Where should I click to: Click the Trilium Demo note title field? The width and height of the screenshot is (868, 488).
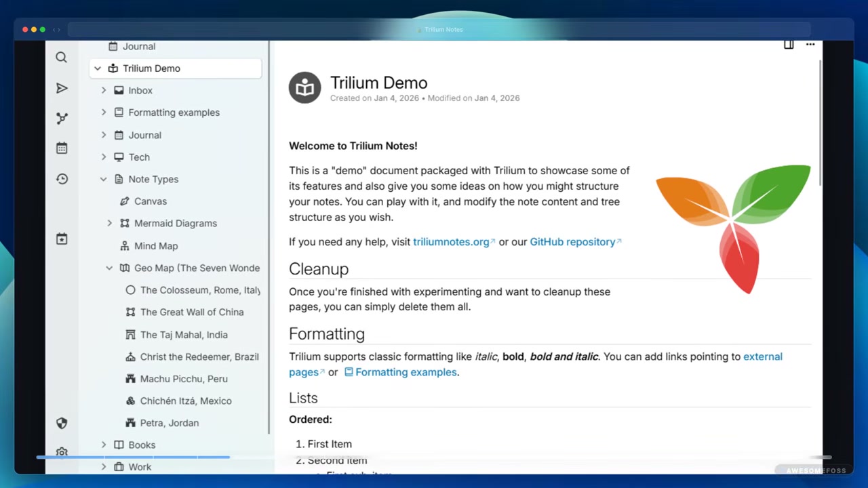(378, 83)
